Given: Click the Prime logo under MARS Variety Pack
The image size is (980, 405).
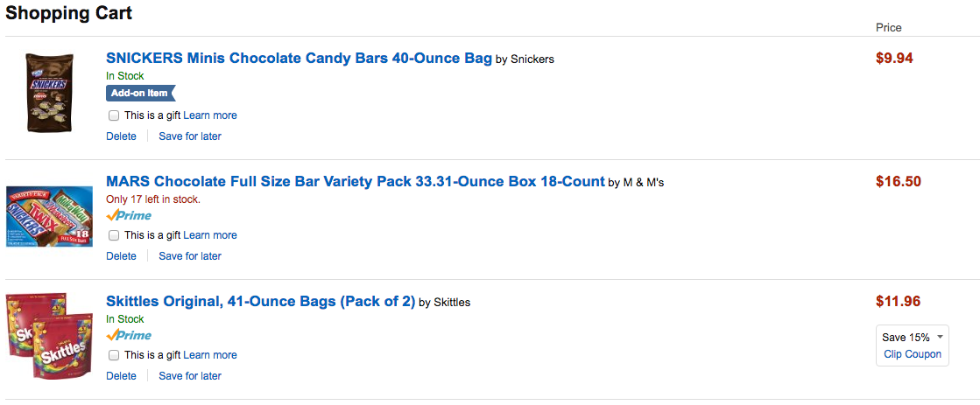Looking at the screenshot, I should tap(129, 215).
